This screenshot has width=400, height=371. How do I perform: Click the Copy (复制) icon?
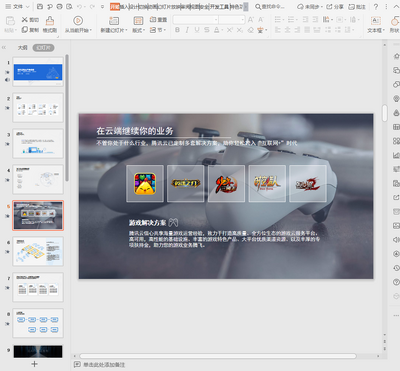point(25,30)
